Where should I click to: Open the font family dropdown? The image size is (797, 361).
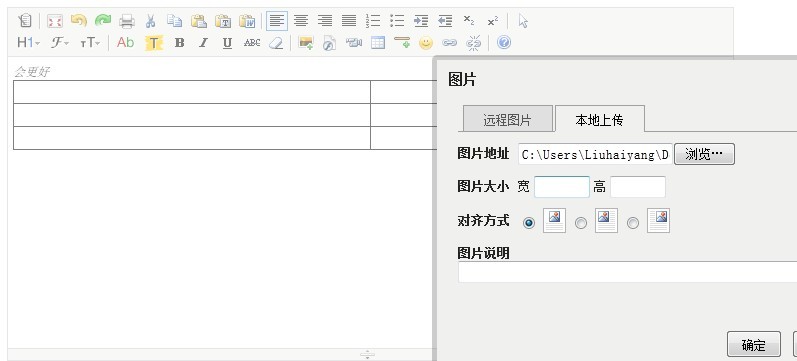[x=59, y=43]
